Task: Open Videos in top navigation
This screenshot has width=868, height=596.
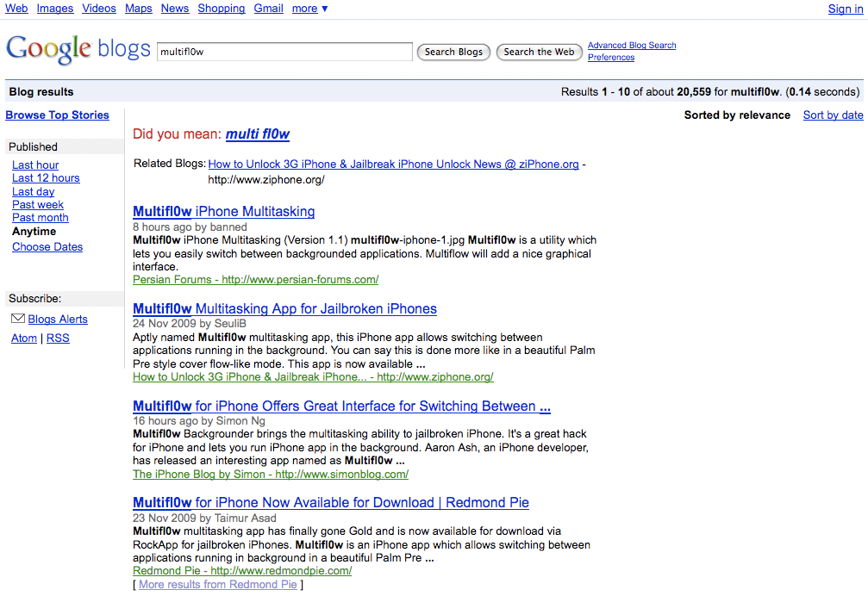Action: click(x=99, y=9)
